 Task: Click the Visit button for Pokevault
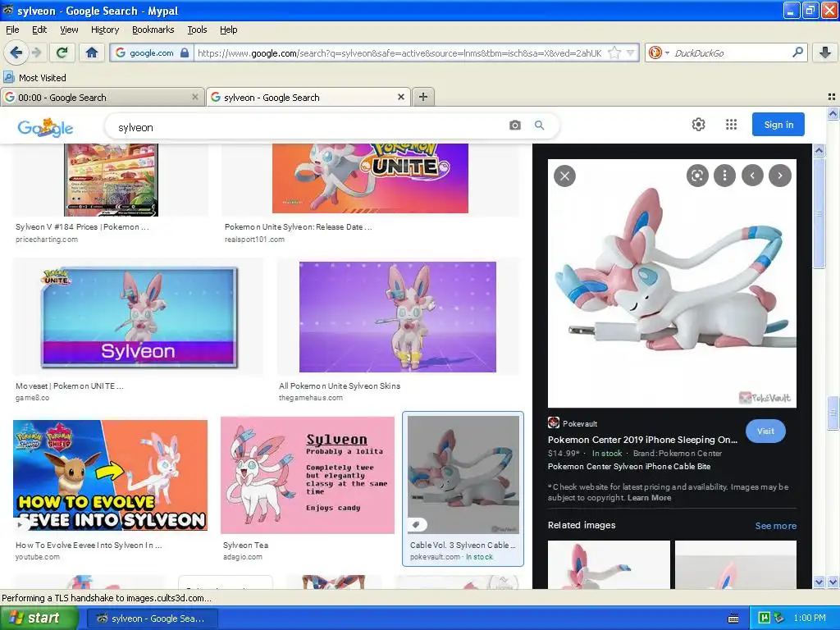(x=765, y=431)
